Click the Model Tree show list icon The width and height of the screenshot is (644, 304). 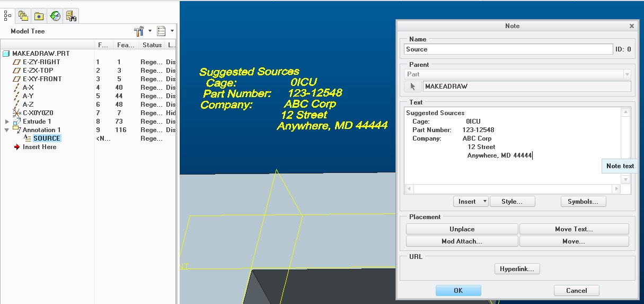point(161,31)
